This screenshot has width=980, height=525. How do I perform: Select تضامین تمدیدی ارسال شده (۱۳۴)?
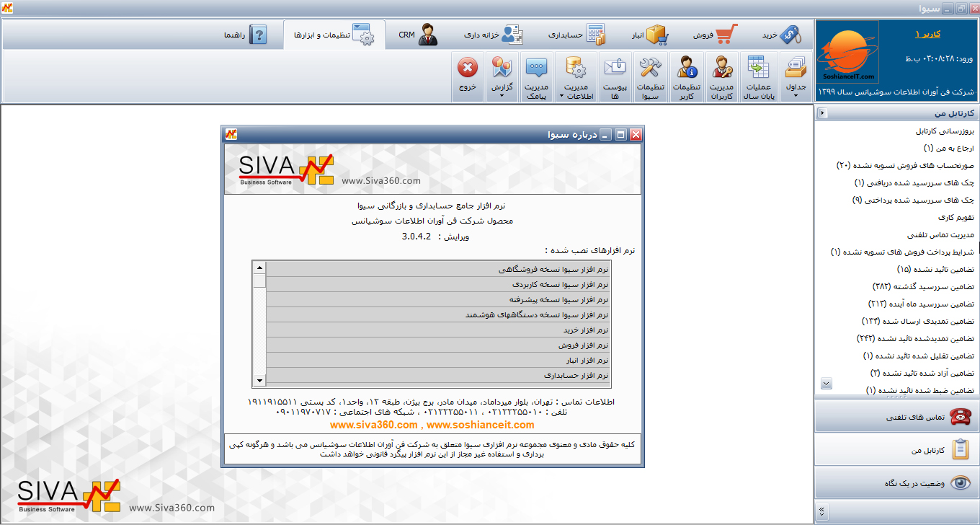pyautogui.click(x=918, y=322)
